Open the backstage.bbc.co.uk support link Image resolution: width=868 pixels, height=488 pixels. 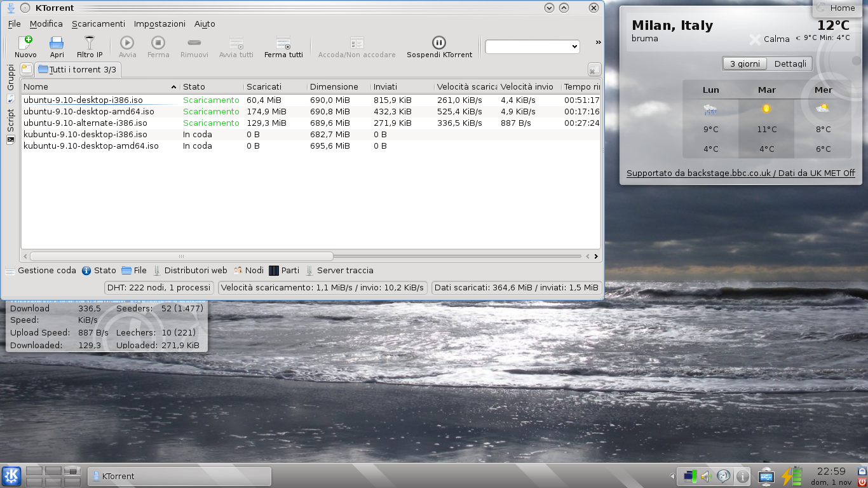pyautogui.click(x=740, y=173)
